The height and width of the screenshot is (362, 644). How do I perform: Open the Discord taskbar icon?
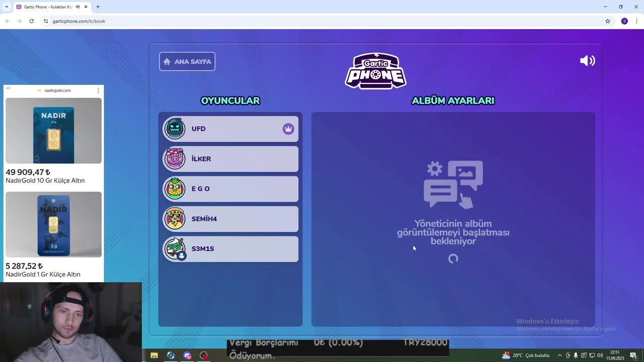click(x=187, y=355)
